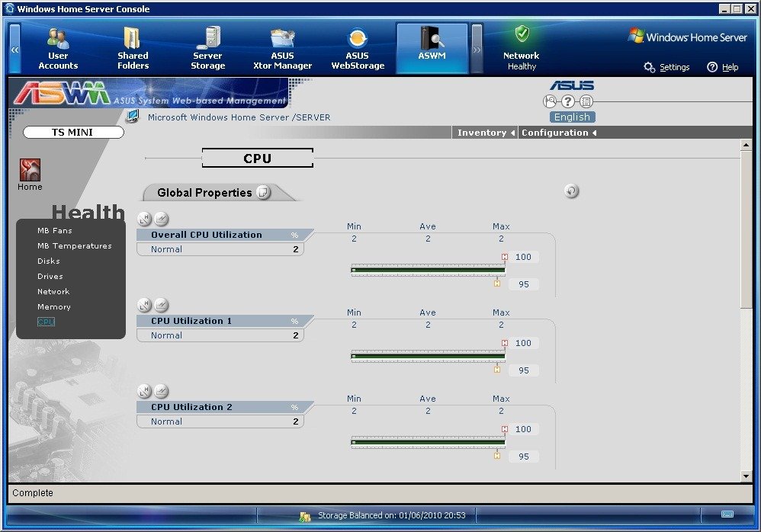Expand the Inventory menu

pos(485,133)
